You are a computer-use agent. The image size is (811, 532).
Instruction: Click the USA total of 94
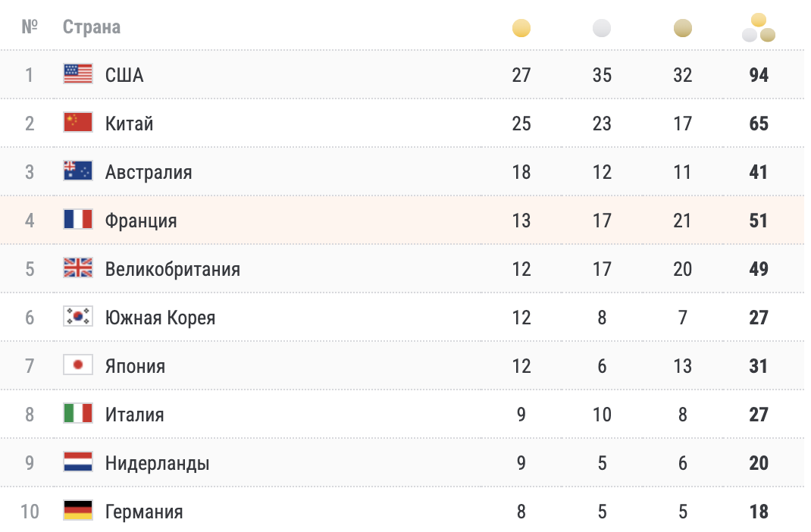(x=759, y=75)
